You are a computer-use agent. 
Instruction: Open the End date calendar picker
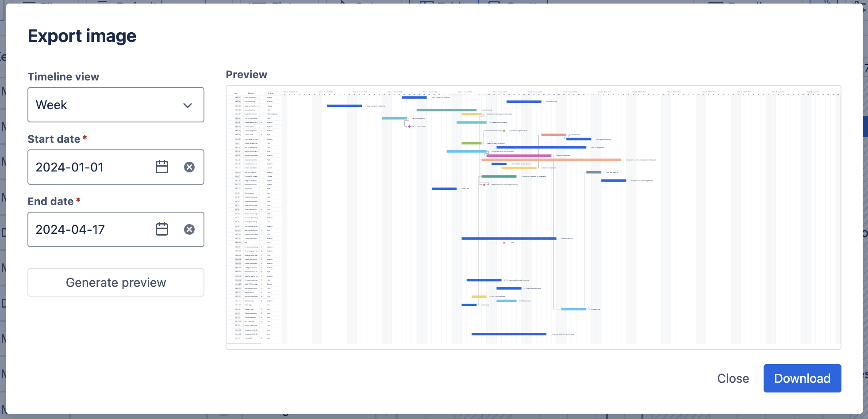pos(162,229)
